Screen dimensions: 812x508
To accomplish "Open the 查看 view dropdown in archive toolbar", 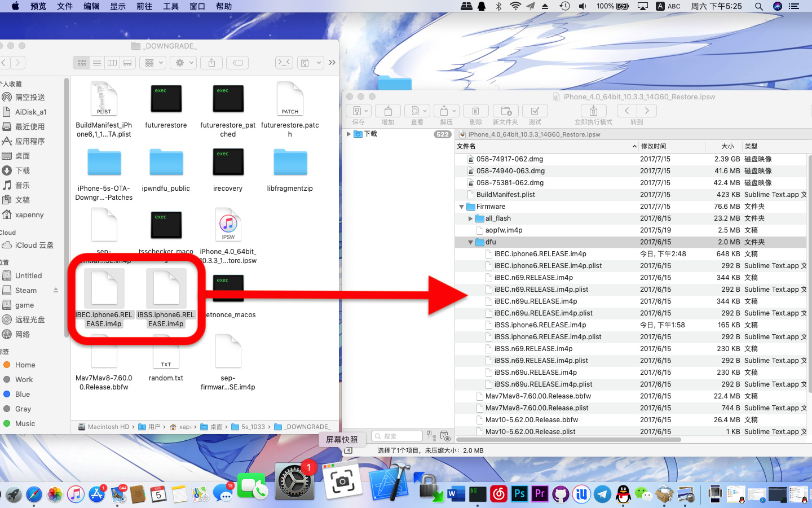I will point(417,111).
